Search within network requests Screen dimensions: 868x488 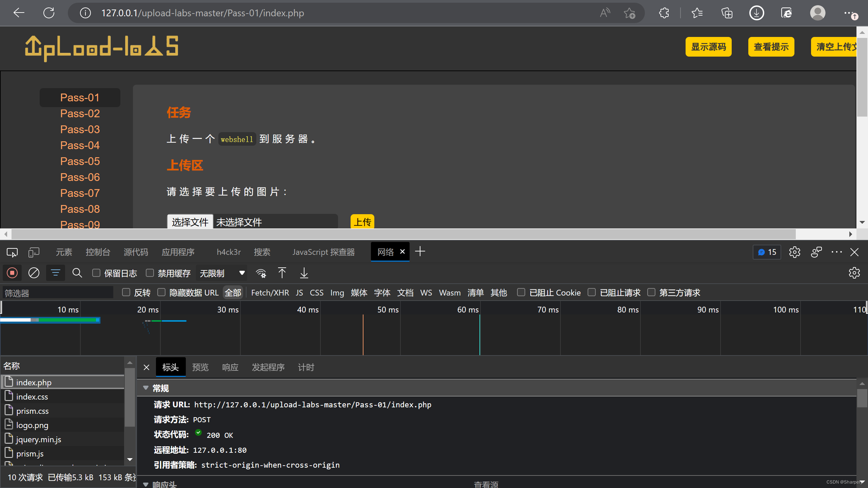tap(77, 273)
